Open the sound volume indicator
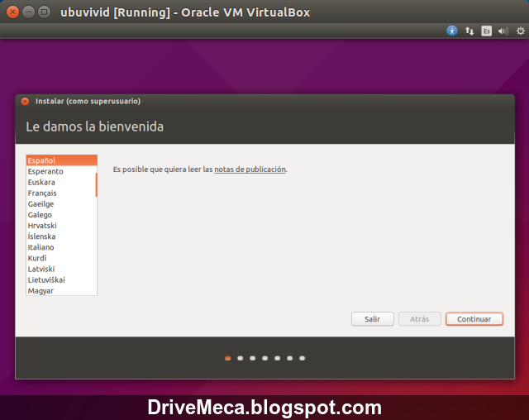Screen dimensions: 529x420 pyautogui.click(x=503, y=31)
